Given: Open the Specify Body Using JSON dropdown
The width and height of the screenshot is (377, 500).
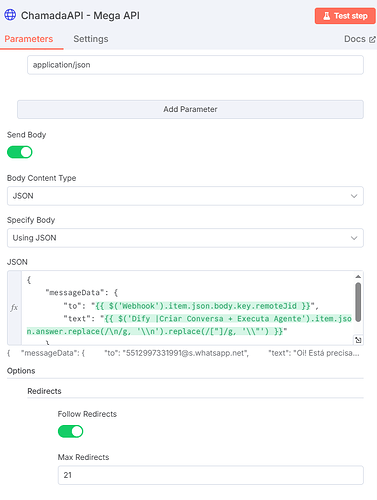Looking at the screenshot, I should (x=185, y=238).
